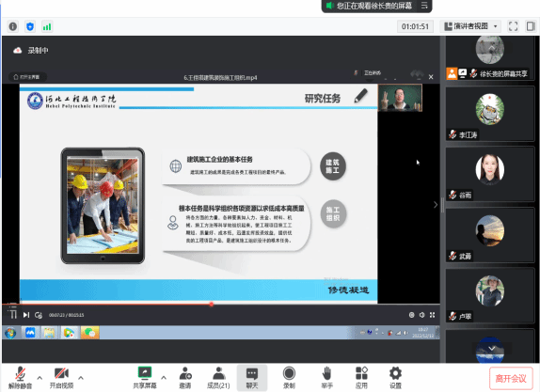Viewport: 540px width, 392px height.
Task: Check the green network signal bars icon
Action: tap(47, 26)
